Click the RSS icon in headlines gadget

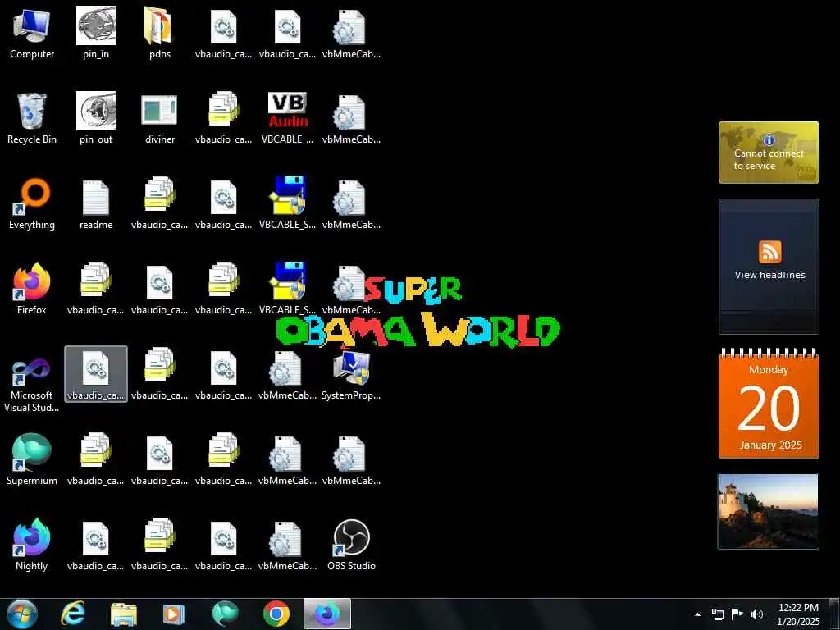769,252
